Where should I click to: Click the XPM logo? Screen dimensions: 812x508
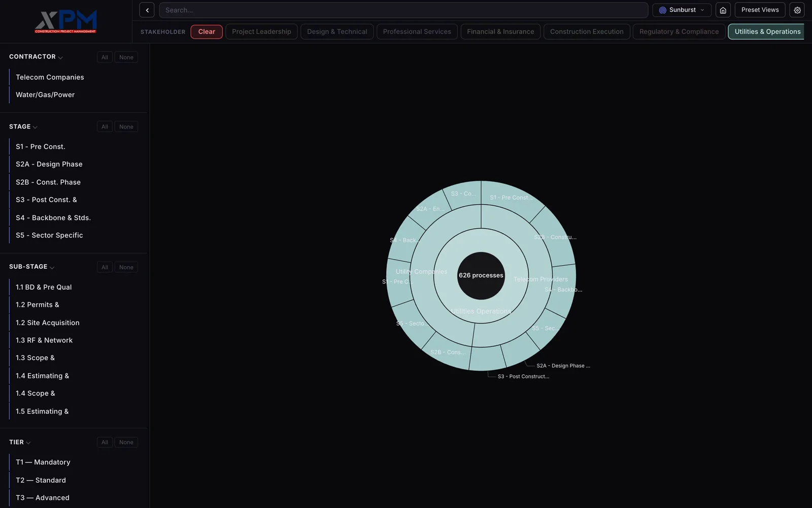coord(65,21)
